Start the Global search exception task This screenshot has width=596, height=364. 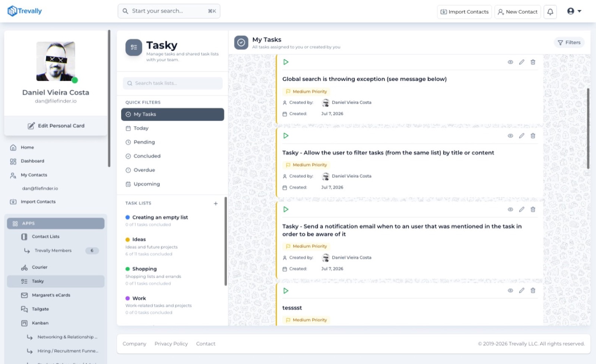pos(286,62)
